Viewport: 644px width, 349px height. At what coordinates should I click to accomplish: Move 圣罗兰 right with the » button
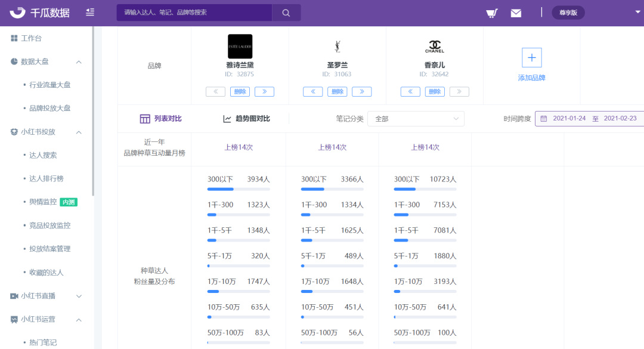[x=362, y=92]
